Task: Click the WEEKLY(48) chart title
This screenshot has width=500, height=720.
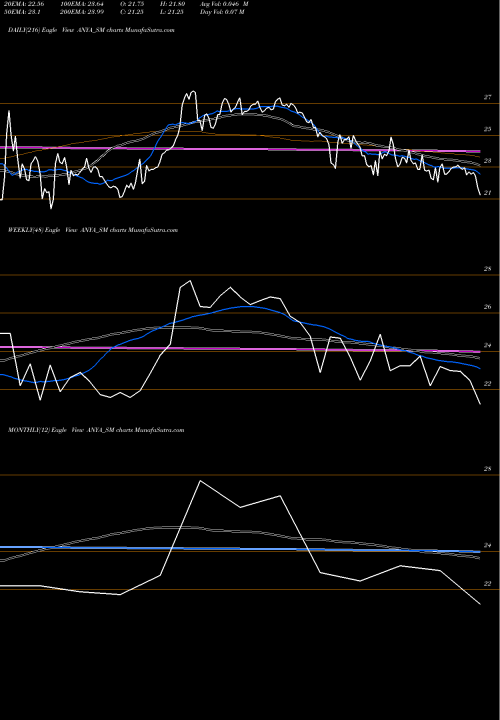Action: [92, 230]
